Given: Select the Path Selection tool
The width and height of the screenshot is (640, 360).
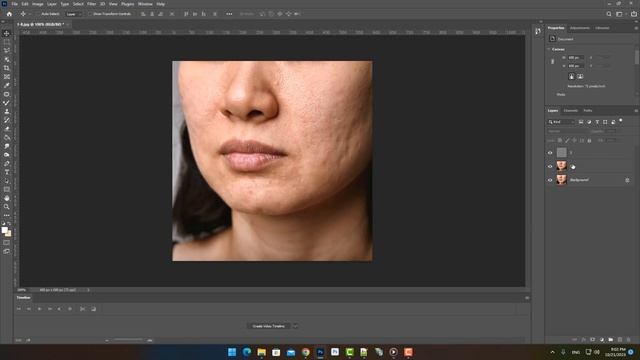Looking at the screenshot, I should coord(7,181).
